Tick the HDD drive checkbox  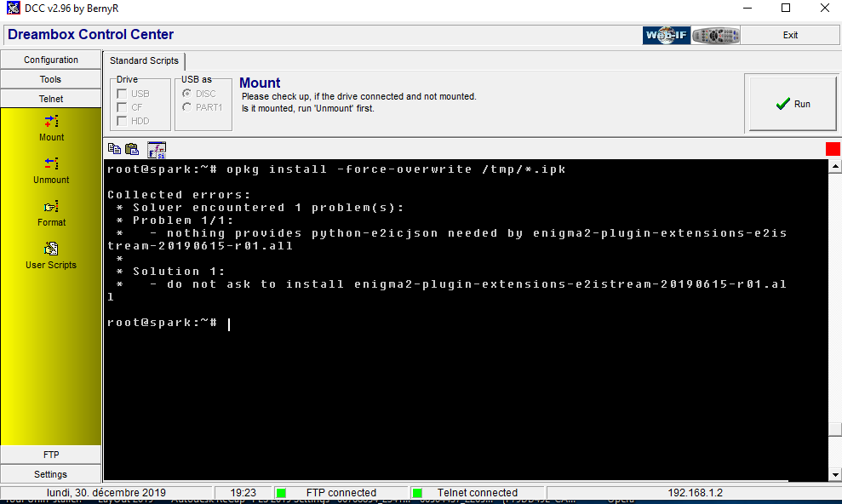point(122,121)
